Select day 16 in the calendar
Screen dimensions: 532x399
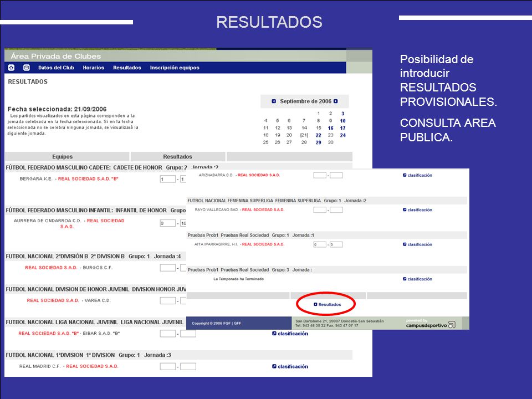(x=330, y=128)
